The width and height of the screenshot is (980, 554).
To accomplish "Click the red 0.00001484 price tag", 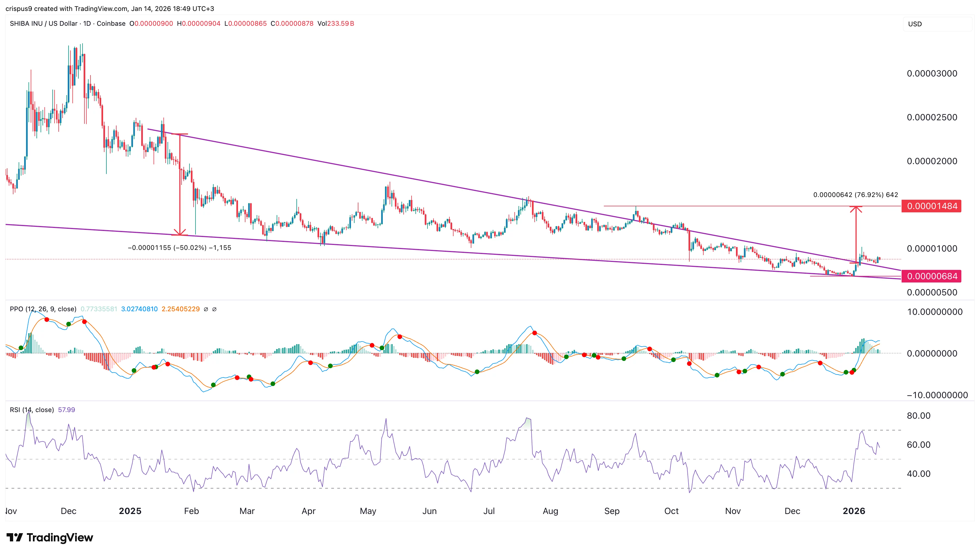I will 931,206.
